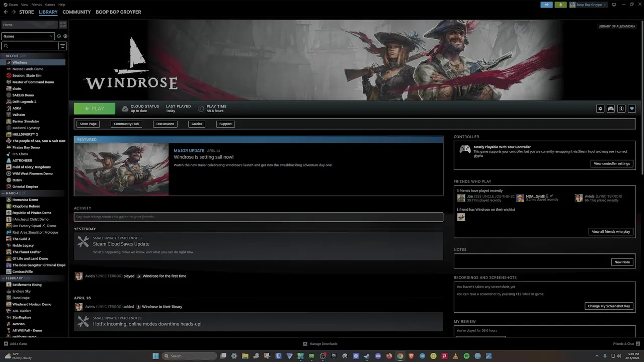Open the Help menu

pyautogui.click(x=61, y=5)
